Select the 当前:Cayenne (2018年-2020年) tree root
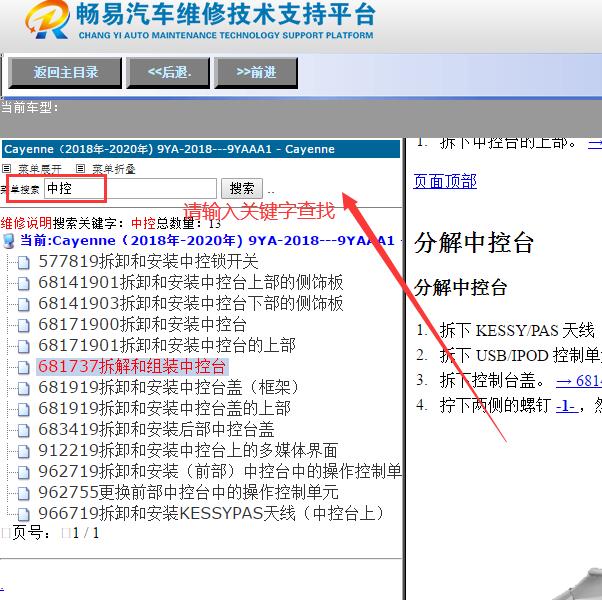 tap(207, 241)
